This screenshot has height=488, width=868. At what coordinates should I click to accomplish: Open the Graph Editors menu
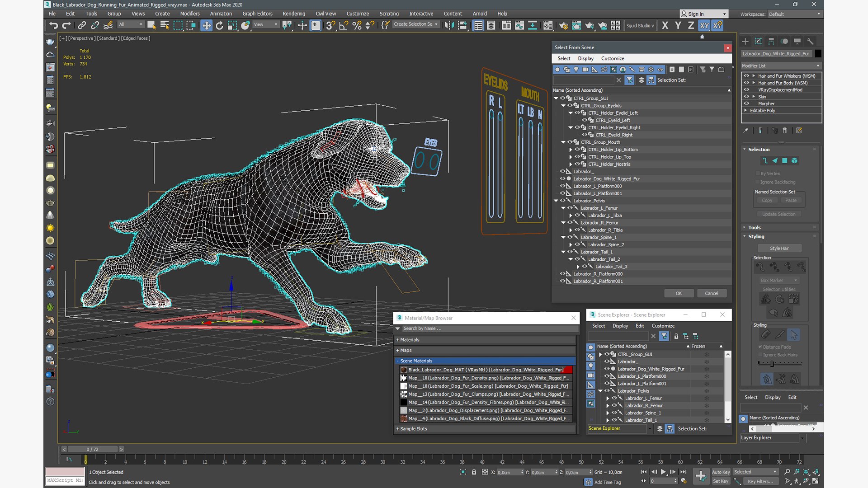click(x=257, y=14)
